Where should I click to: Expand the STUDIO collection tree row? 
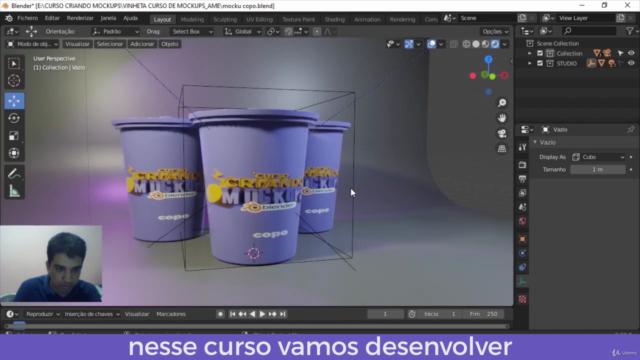pos(530,63)
